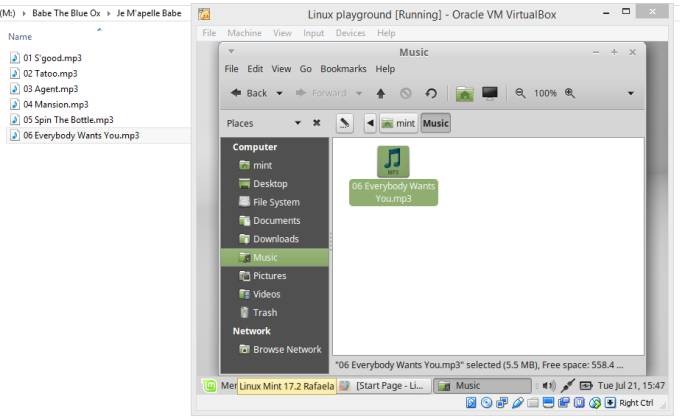Viewport: 680px width, 419px height.
Task: Click the volume speaker tray icon
Action: pyautogui.click(x=549, y=385)
